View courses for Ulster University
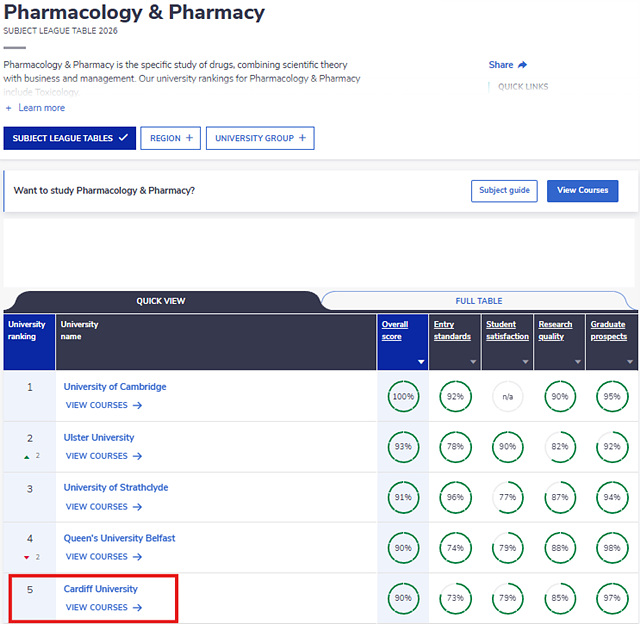The image size is (640, 624). [104, 456]
